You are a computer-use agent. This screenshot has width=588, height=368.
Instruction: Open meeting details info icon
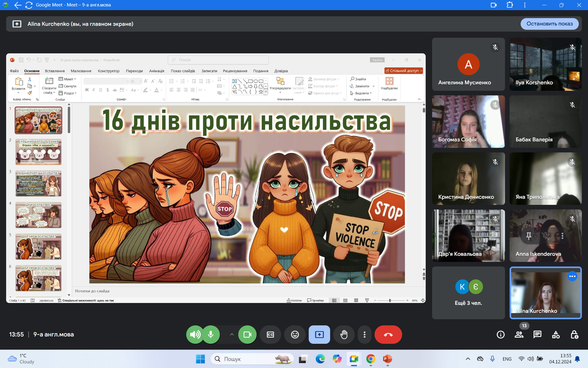[501, 335]
